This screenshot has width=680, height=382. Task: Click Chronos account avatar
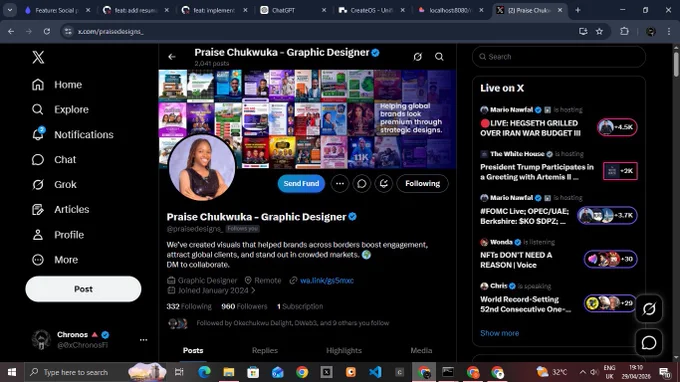click(x=41, y=340)
